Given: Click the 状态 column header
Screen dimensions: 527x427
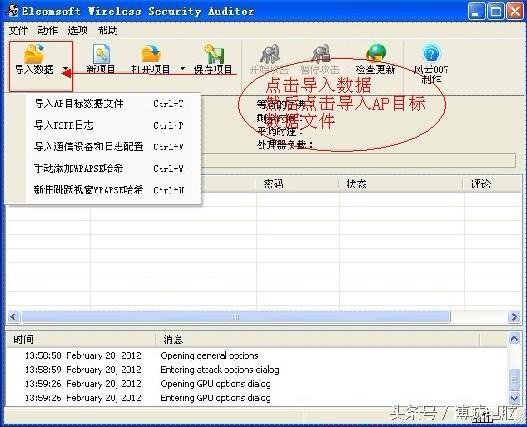Looking at the screenshot, I should 401,184.
